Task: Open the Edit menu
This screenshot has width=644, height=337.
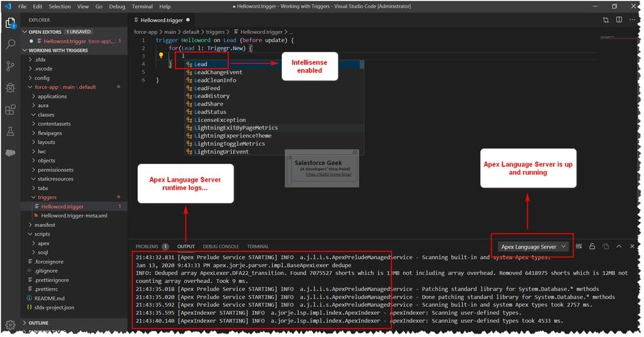Action: tap(37, 6)
